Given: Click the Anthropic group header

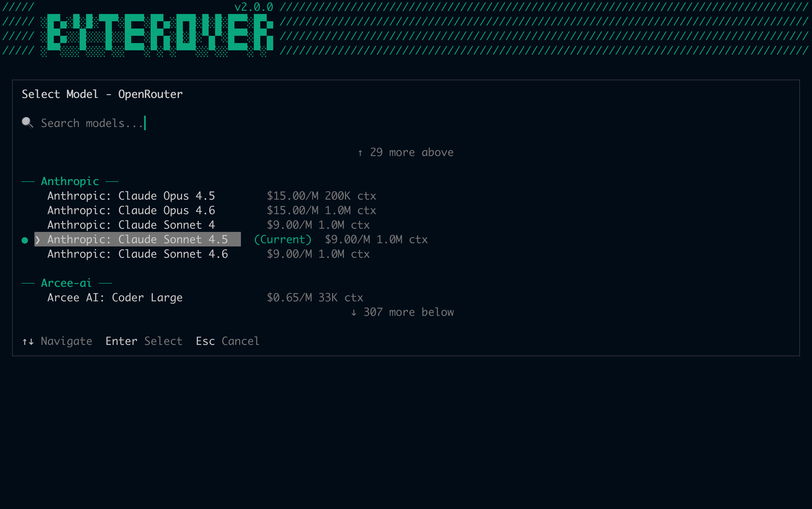Looking at the screenshot, I should coord(70,181).
